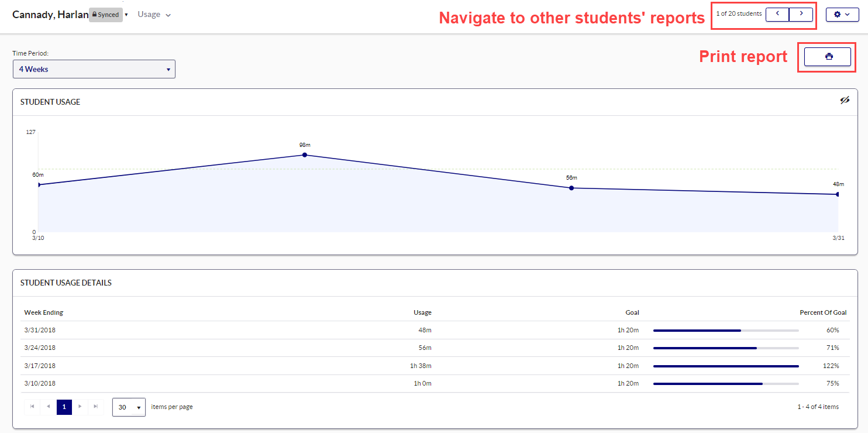Viewport: 868px width, 433px height.
Task: Click the 1 of 20 students counter
Action: click(739, 13)
